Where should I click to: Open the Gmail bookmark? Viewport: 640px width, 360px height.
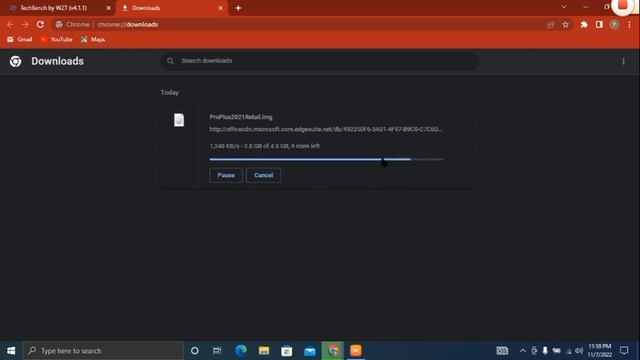click(20, 40)
